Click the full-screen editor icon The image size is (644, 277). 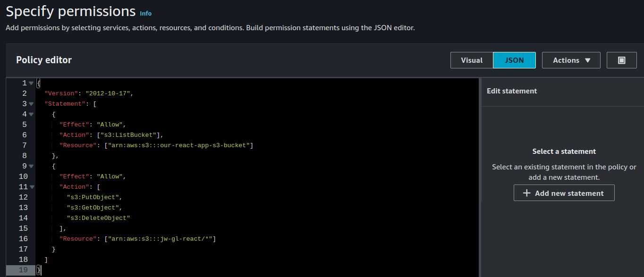pyautogui.click(x=621, y=60)
